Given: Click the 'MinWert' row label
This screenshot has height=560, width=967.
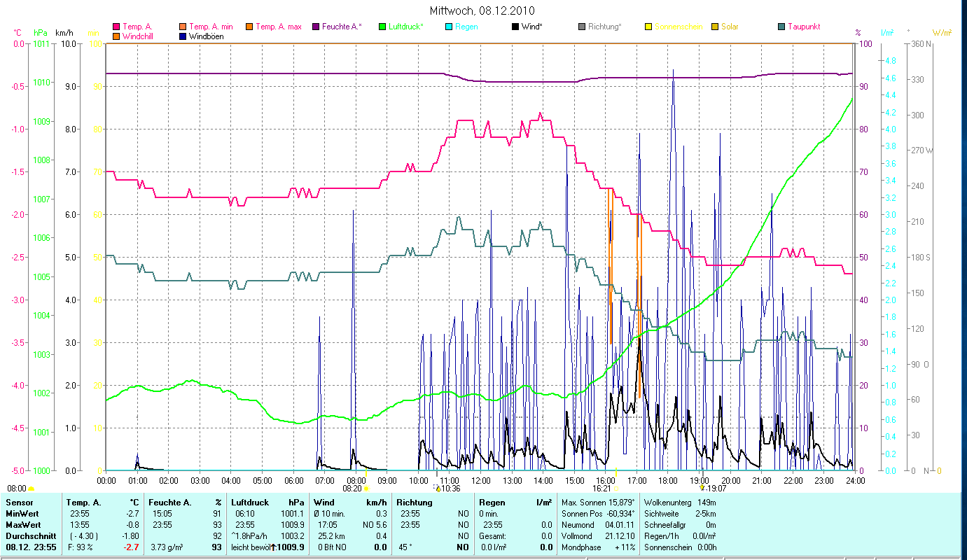Looking at the screenshot, I should [x=22, y=514].
